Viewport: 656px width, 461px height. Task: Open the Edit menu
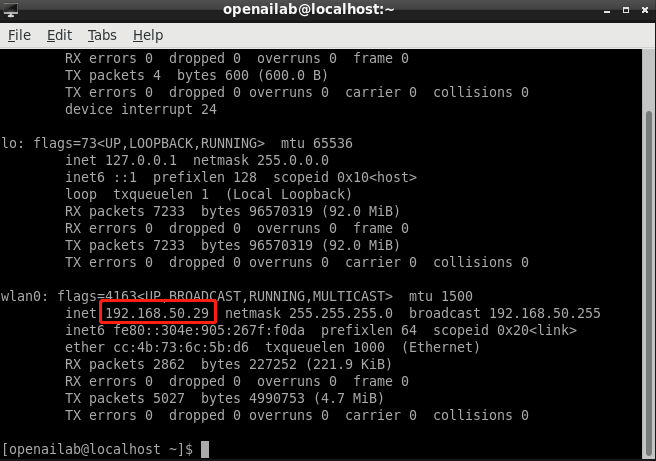(x=59, y=35)
